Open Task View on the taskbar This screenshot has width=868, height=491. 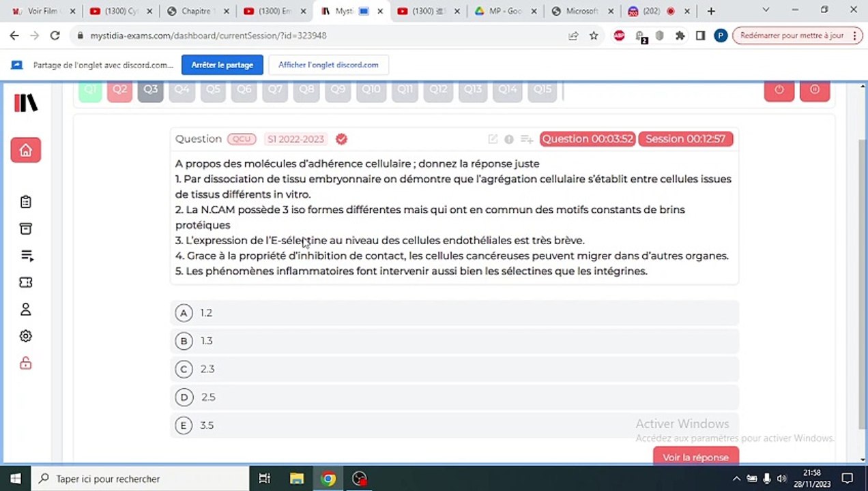click(x=265, y=479)
